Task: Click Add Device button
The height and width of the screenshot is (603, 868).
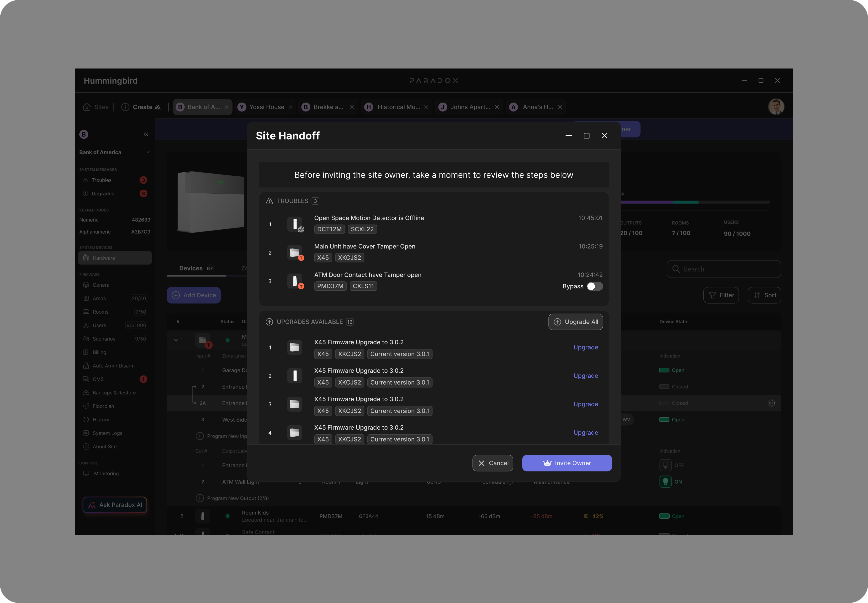Action: pos(194,295)
